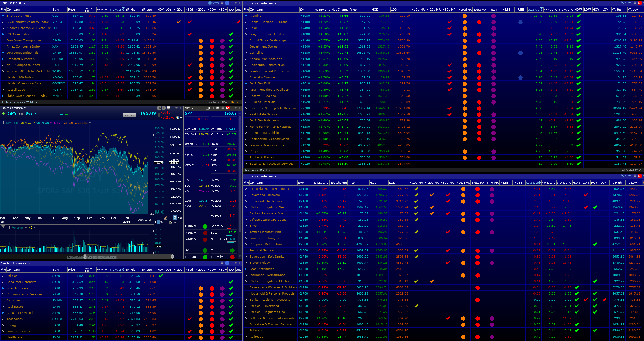Select the Today time range tab

(112, 257)
